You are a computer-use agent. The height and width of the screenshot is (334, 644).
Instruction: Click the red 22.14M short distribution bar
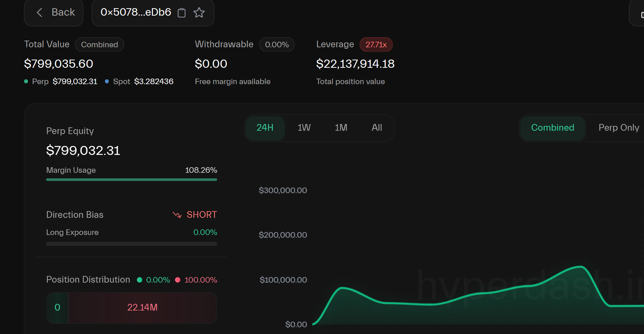(143, 308)
